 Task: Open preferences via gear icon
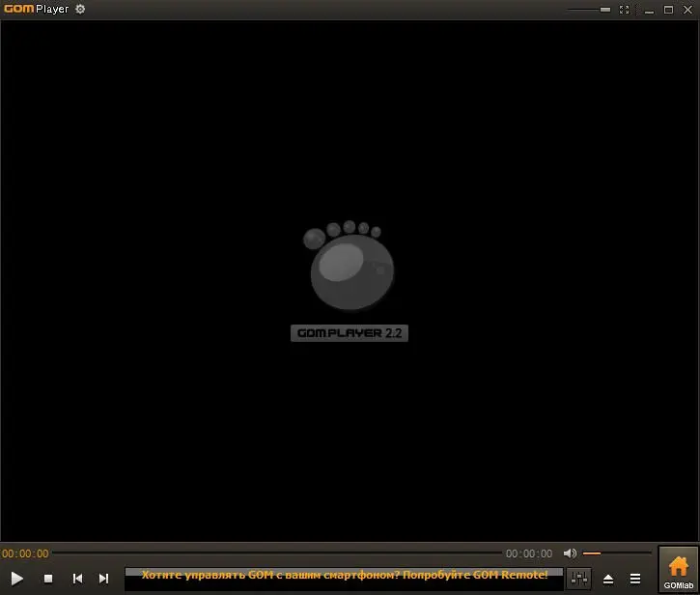80,9
